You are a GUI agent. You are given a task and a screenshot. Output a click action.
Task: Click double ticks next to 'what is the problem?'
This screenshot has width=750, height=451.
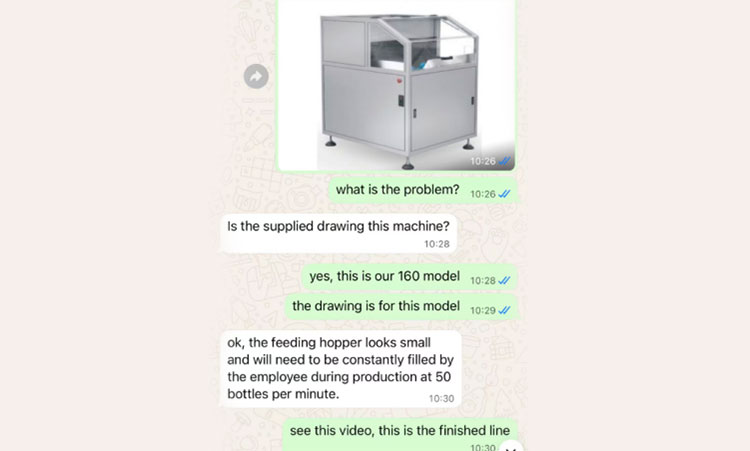(x=505, y=194)
